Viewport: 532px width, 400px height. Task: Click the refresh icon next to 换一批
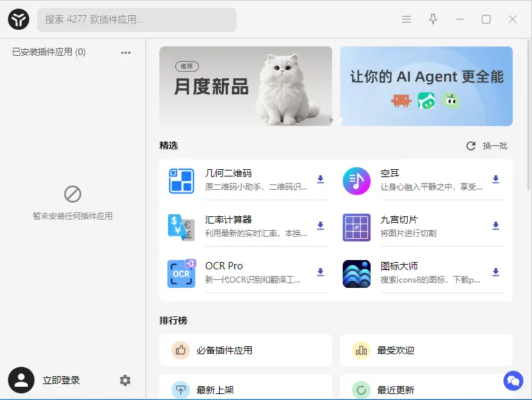[471, 146]
